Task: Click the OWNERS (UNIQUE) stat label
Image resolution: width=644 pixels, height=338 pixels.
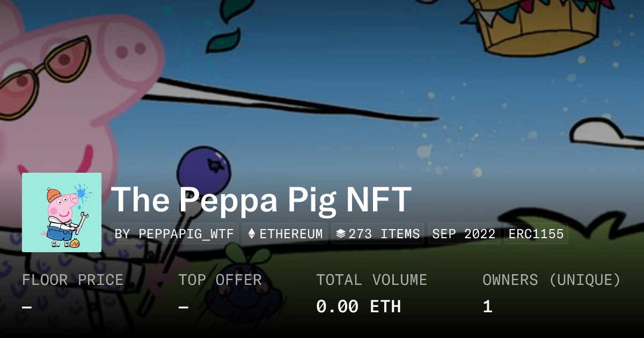Action: (551, 280)
